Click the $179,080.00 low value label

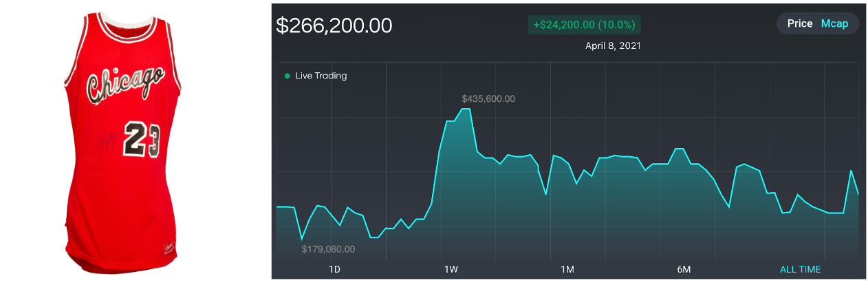[328, 249]
